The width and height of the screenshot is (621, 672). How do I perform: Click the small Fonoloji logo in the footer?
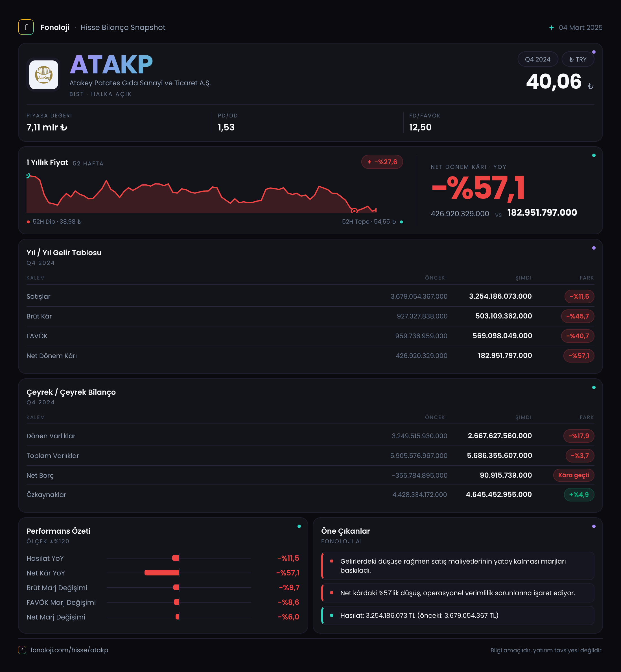click(x=22, y=650)
